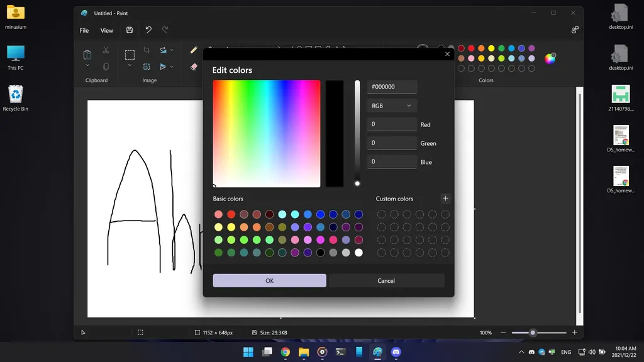Click the Red value input field
The image size is (644, 362).
click(x=392, y=124)
